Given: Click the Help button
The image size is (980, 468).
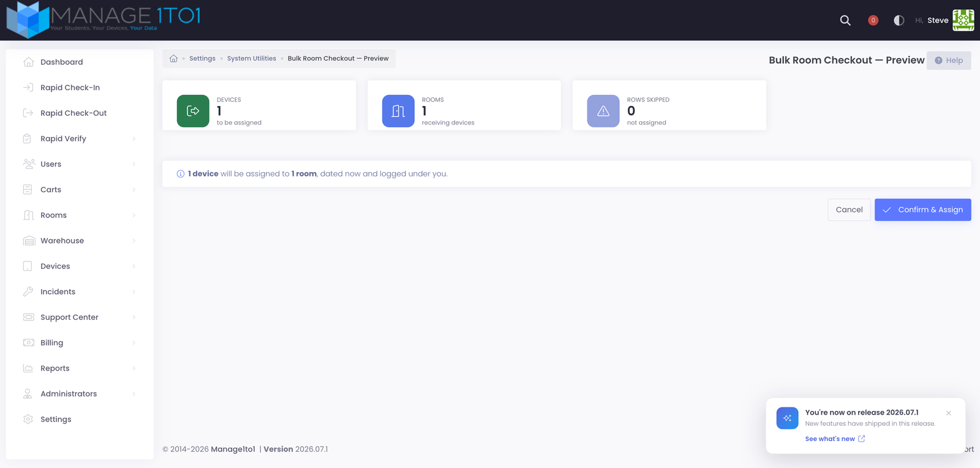Looking at the screenshot, I should click(949, 60).
